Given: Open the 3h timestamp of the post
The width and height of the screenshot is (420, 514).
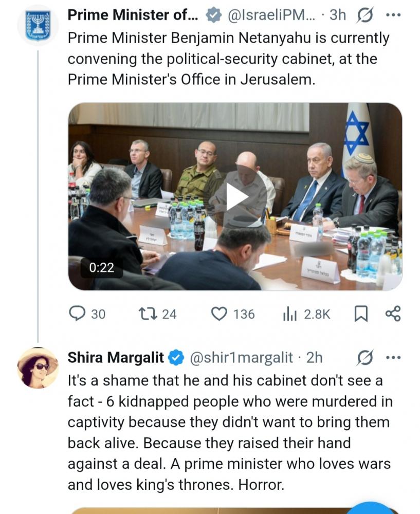Looking at the screenshot, I should [x=337, y=15].
